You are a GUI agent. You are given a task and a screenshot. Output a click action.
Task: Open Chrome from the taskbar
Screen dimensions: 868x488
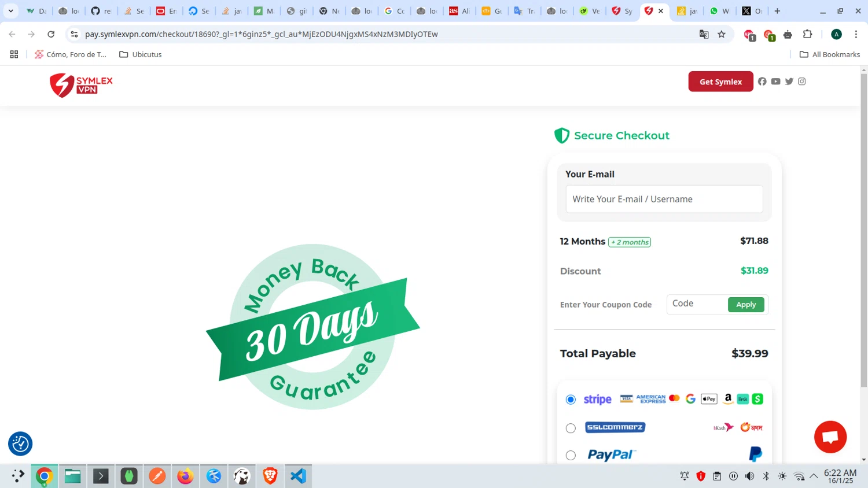(44, 476)
